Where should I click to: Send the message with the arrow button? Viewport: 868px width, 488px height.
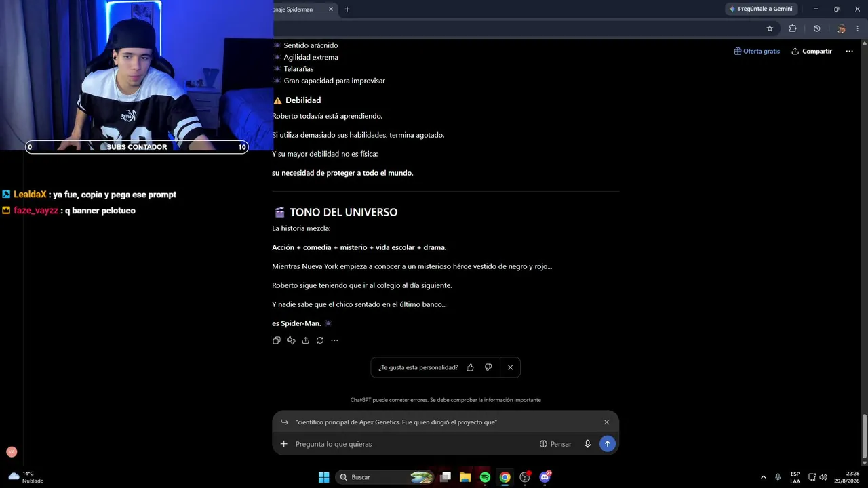pos(608,444)
